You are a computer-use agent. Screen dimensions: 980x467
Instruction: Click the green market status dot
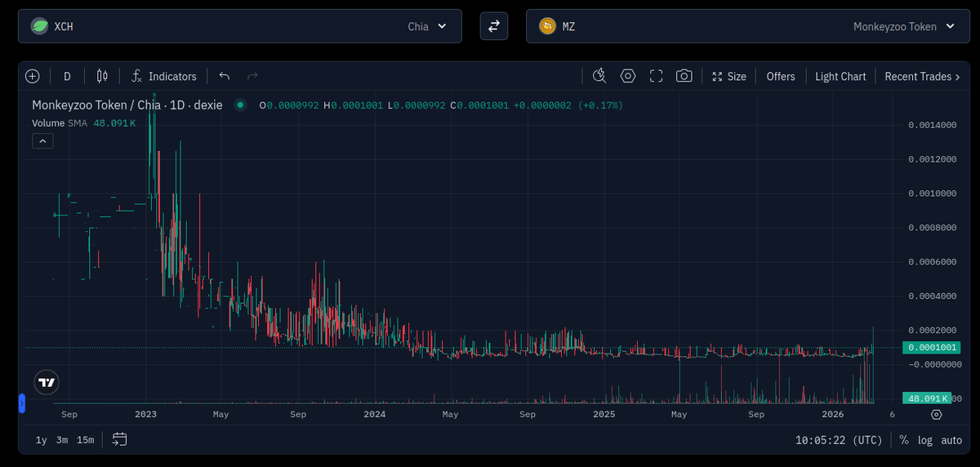(240, 105)
